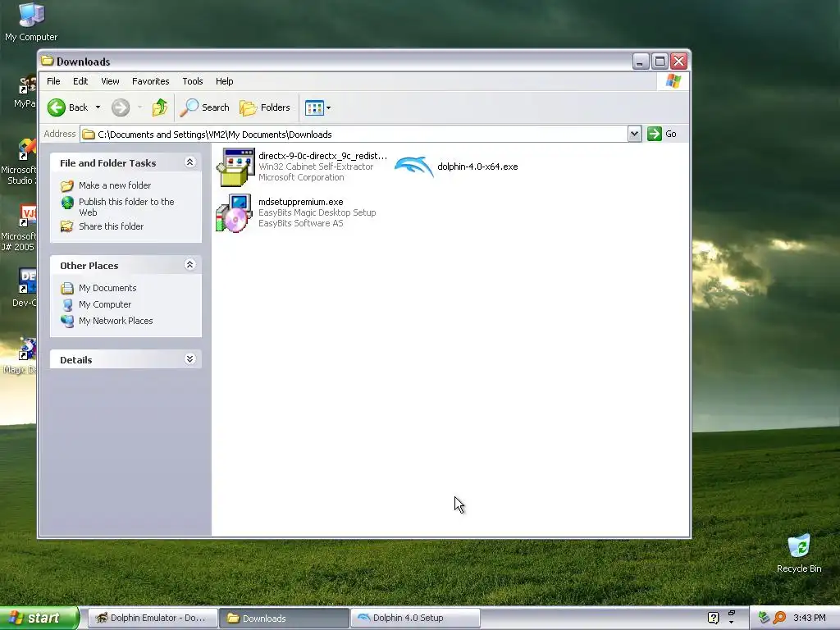Screen dimensions: 840x630
Task: Click the Make a new folder icon
Action: (67, 186)
